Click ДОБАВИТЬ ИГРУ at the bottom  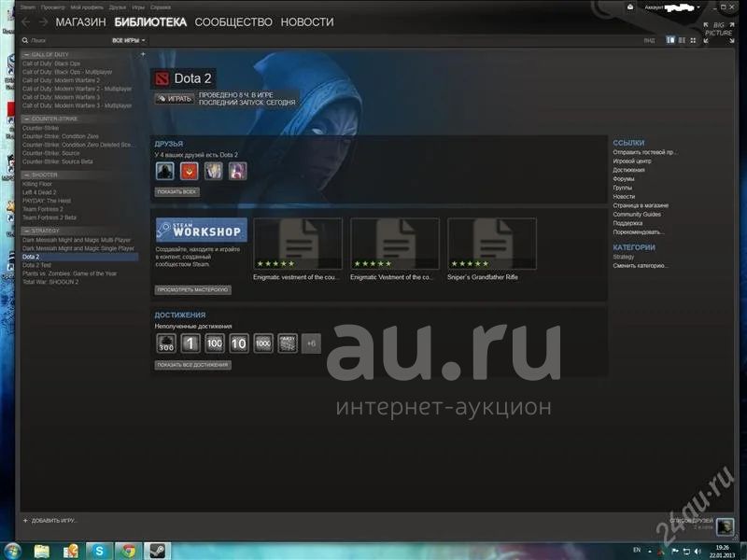[x=50, y=521]
